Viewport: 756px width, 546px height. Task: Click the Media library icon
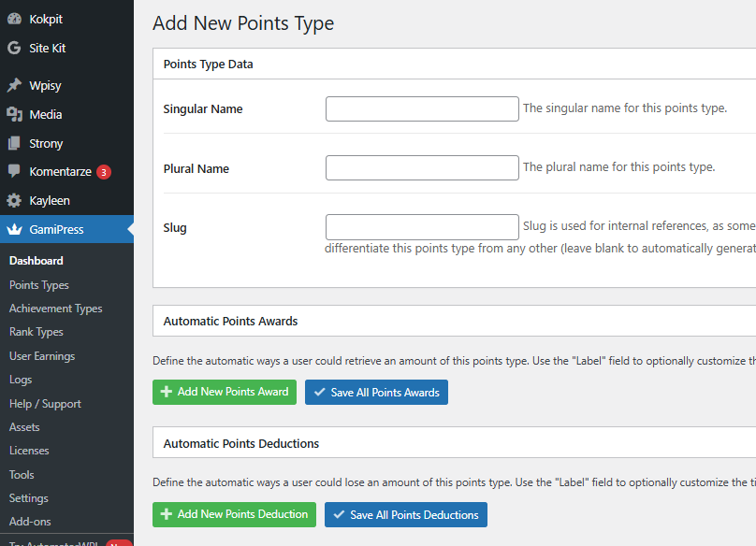pyautogui.click(x=14, y=114)
